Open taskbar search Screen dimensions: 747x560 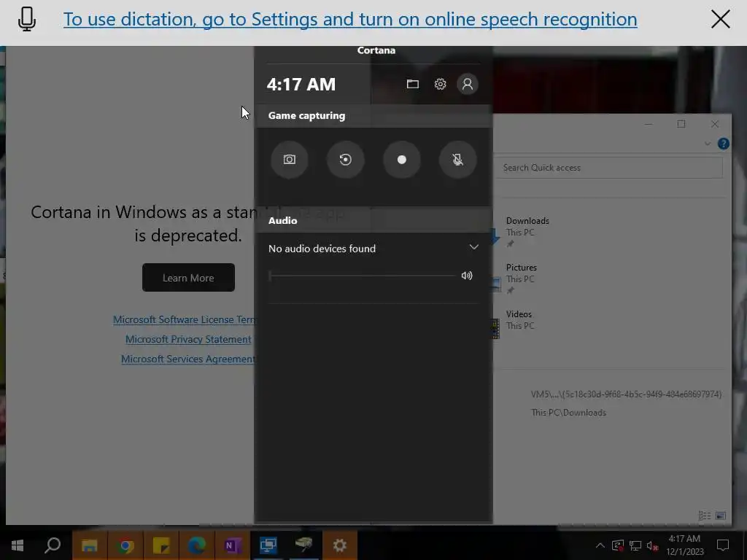point(53,545)
